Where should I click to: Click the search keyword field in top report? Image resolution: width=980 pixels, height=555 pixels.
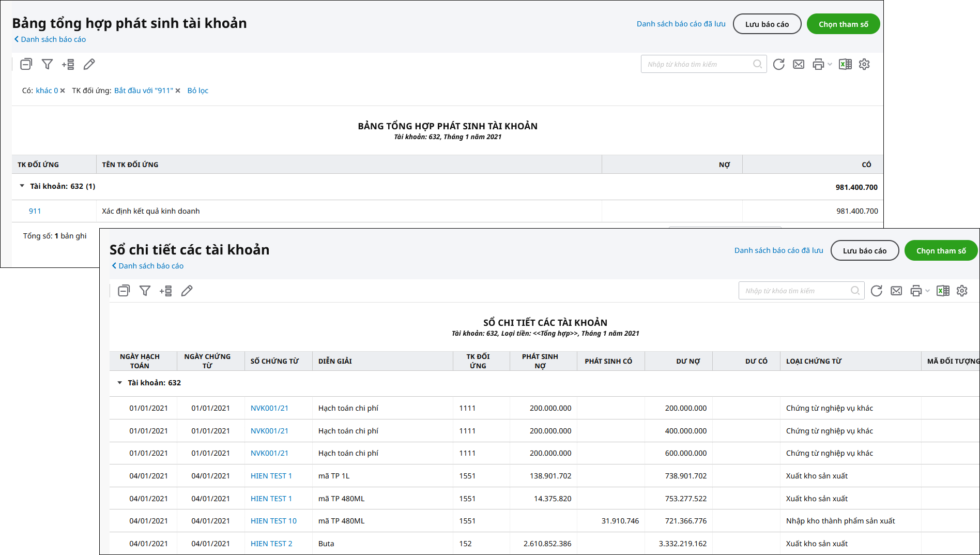tap(697, 64)
